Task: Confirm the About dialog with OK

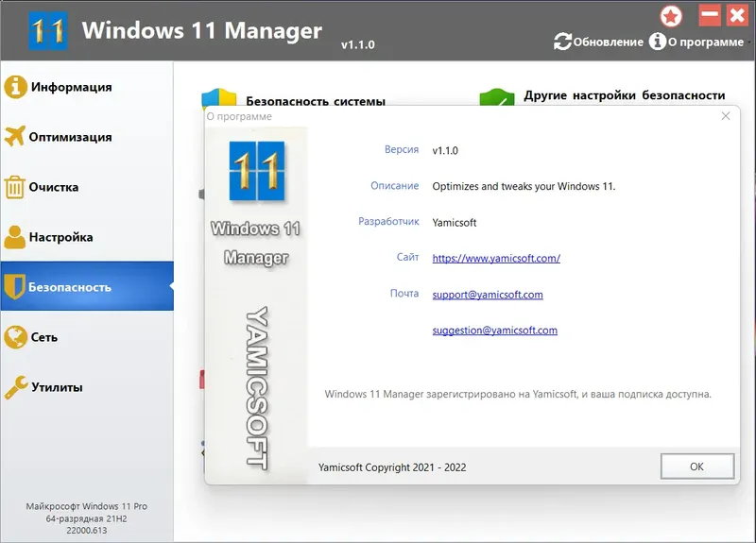Action: (x=697, y=467)
